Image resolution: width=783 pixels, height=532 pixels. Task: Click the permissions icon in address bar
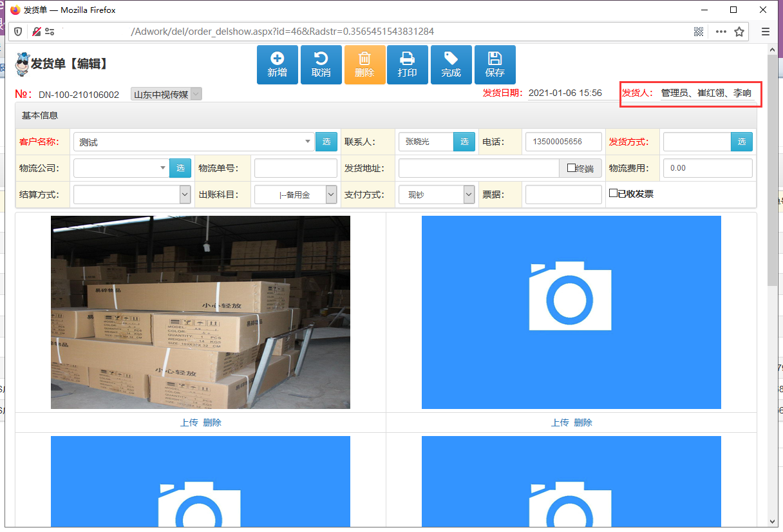click(50, 32)
